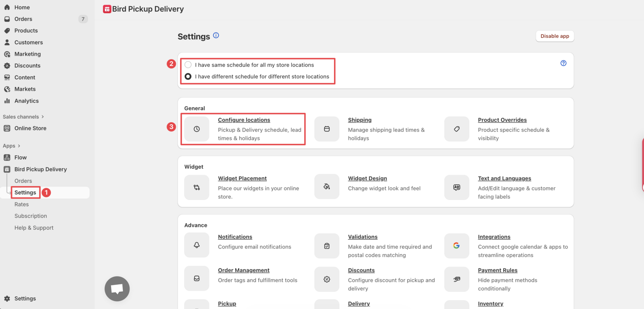
Task: Open the Validations link
Action: tap(363, 237)
